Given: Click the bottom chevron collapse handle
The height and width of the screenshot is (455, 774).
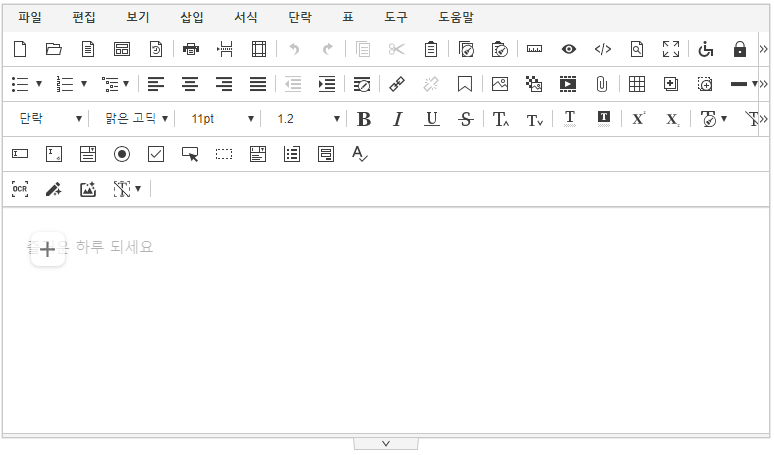Looking at the screenshot, I should [386, 443].
